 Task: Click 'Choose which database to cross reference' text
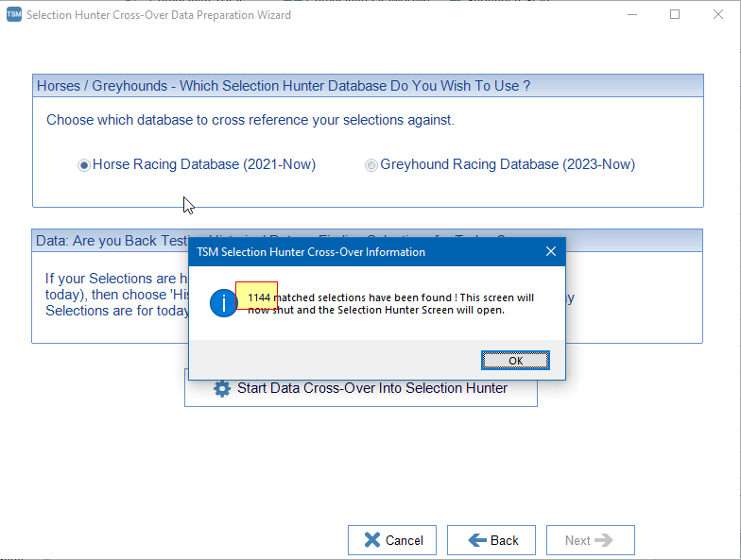(x=250, y=120)
